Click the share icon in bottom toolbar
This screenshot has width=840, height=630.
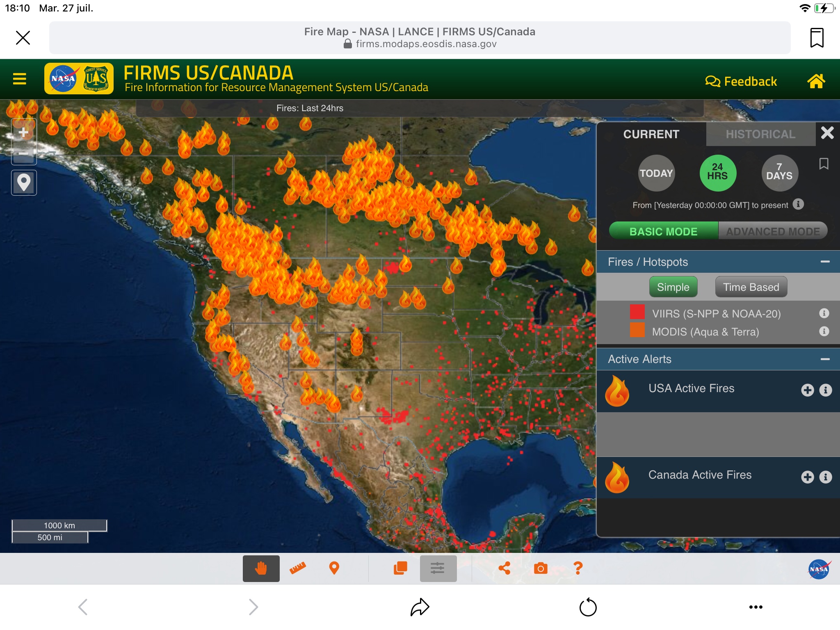coord(504,568)
